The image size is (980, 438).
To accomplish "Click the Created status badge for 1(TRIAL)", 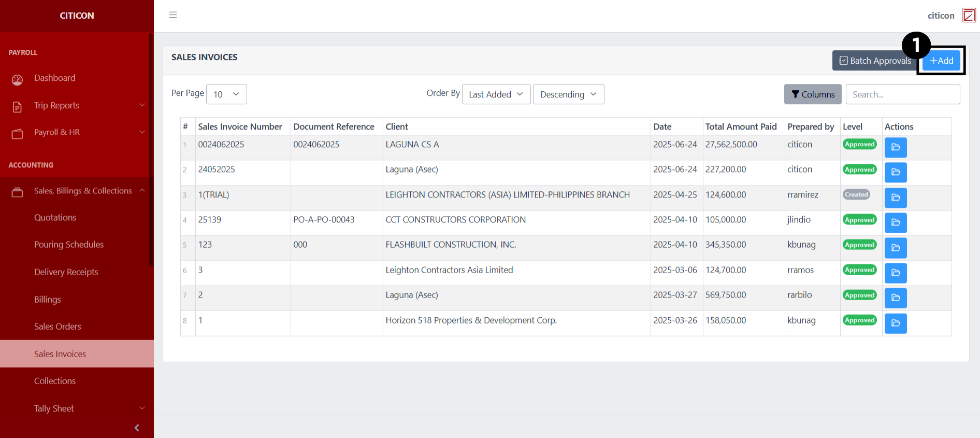I will (x=856, y=194).
